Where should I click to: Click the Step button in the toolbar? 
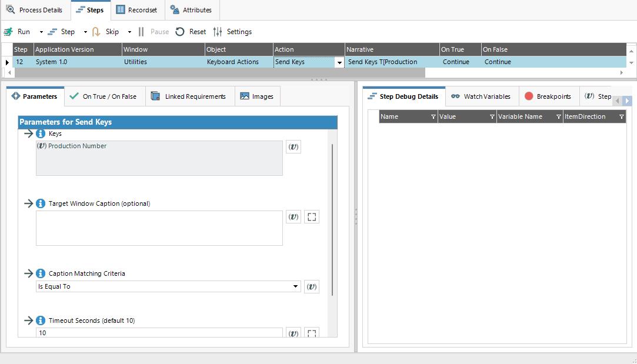[66, 32]
